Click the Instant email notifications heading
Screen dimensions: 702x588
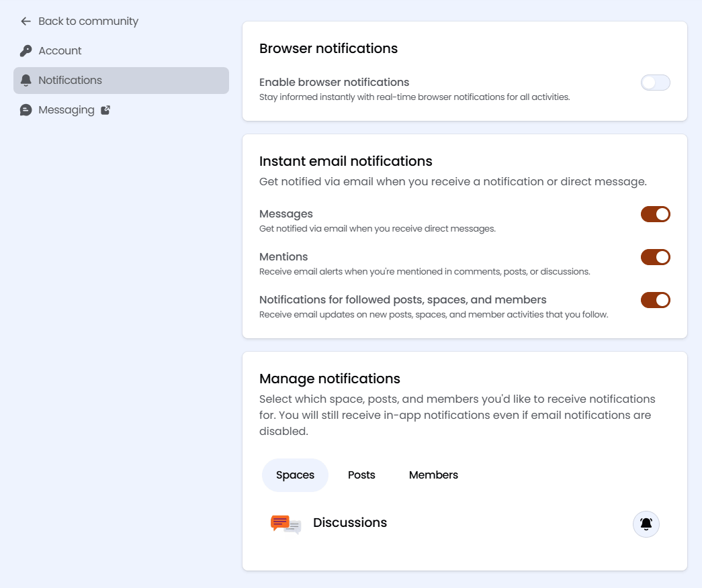pos(346,161)
